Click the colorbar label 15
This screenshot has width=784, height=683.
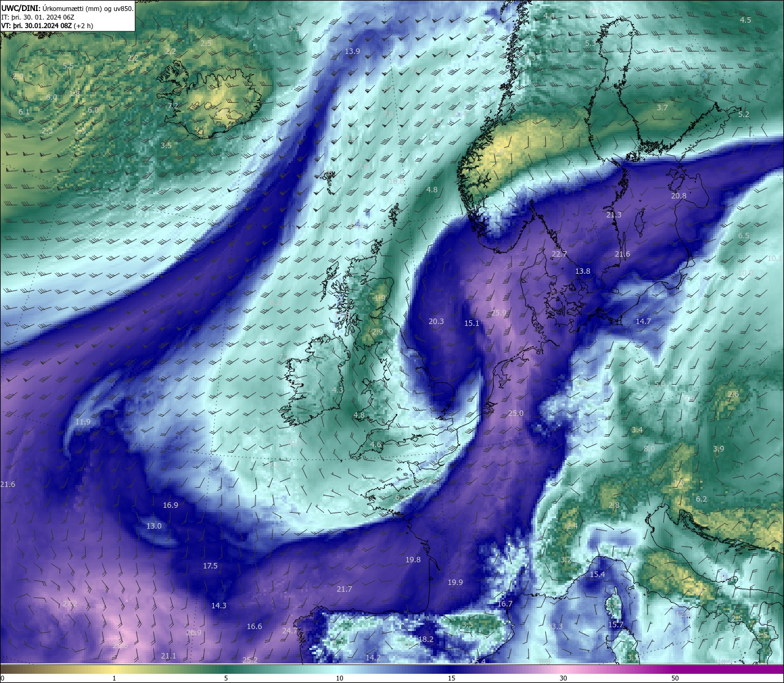451,678
